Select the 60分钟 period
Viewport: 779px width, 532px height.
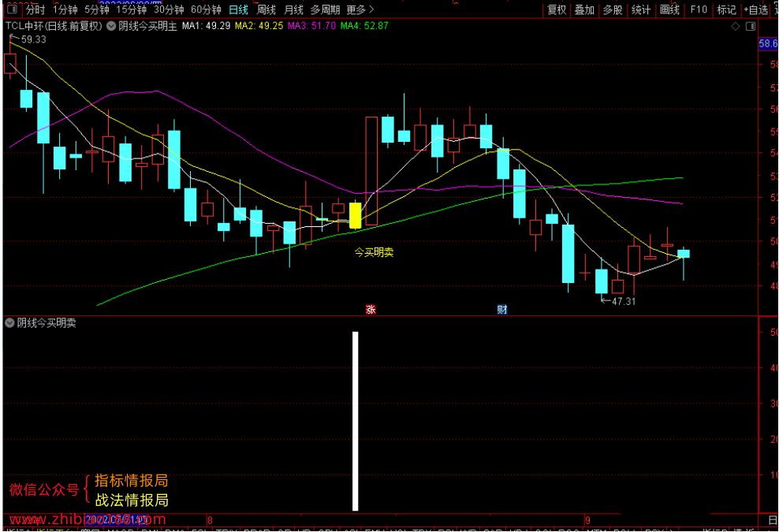coord(206,9)
